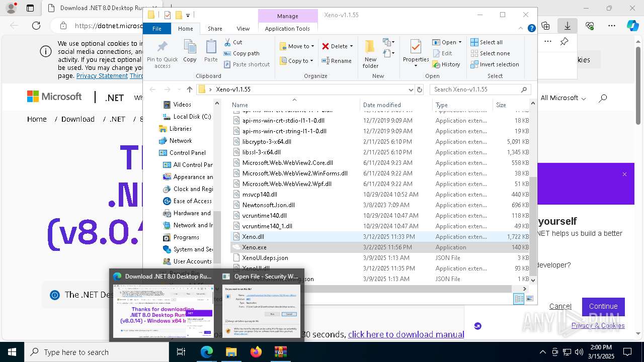Switch to details view layout icon
This screenshot has width=644, height=362.
point(519,299)
